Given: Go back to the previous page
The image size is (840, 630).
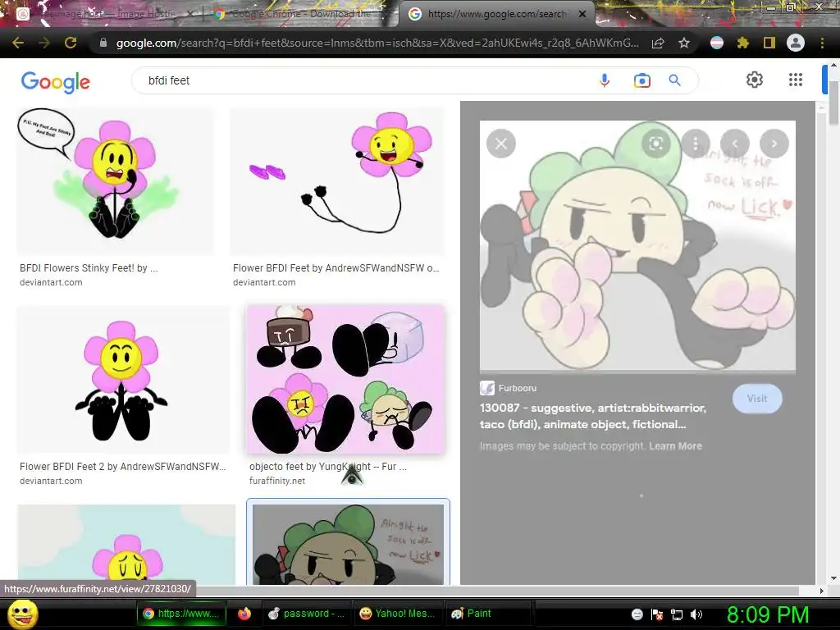Looking at the screenshot, I should point(18,43).
